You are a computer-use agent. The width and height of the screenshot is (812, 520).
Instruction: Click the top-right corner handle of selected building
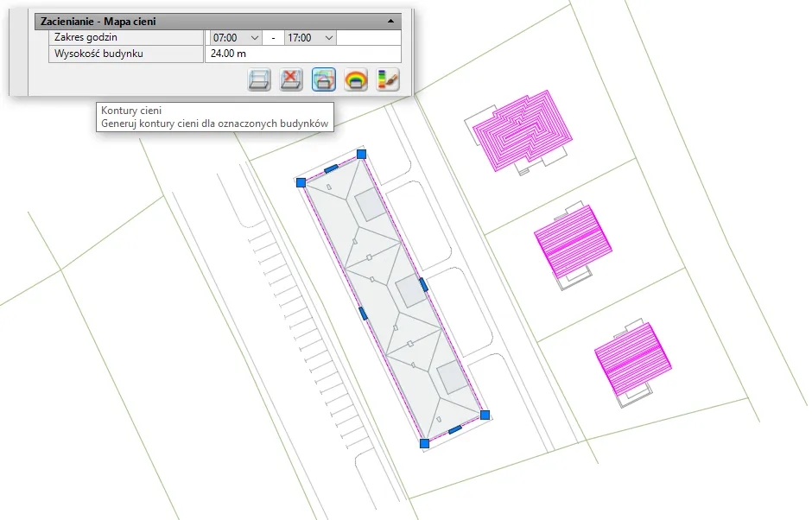[x=362, y=154]
